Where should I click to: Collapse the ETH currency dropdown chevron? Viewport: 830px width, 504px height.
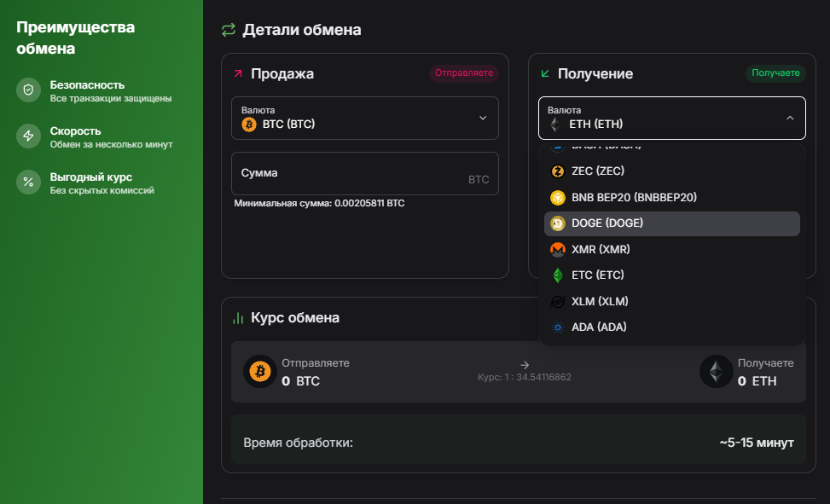coord(790,118)
